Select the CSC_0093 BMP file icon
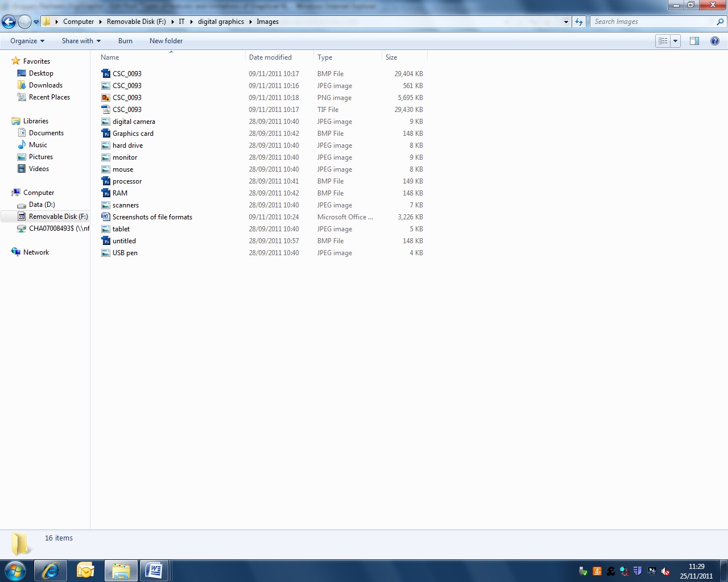728x582 pixels. coord(106,74)
